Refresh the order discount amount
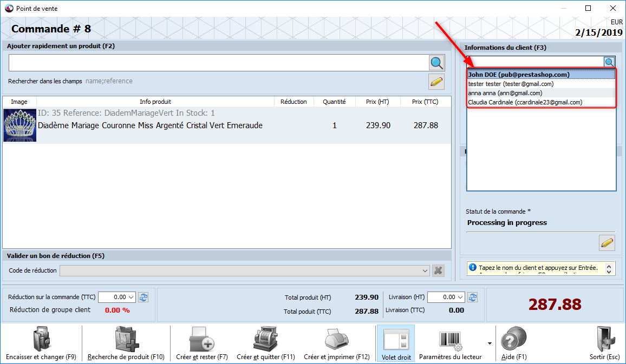 coord(144,297)
